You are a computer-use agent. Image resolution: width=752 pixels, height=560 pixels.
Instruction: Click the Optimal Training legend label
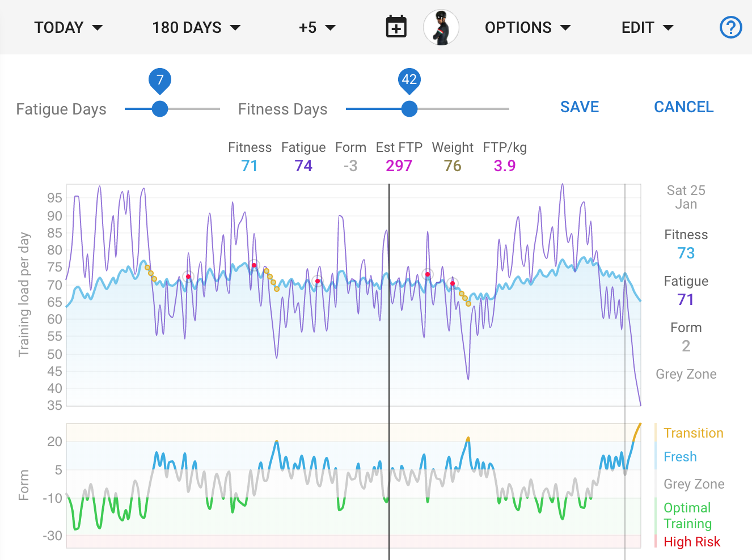[x=687, y=516]
